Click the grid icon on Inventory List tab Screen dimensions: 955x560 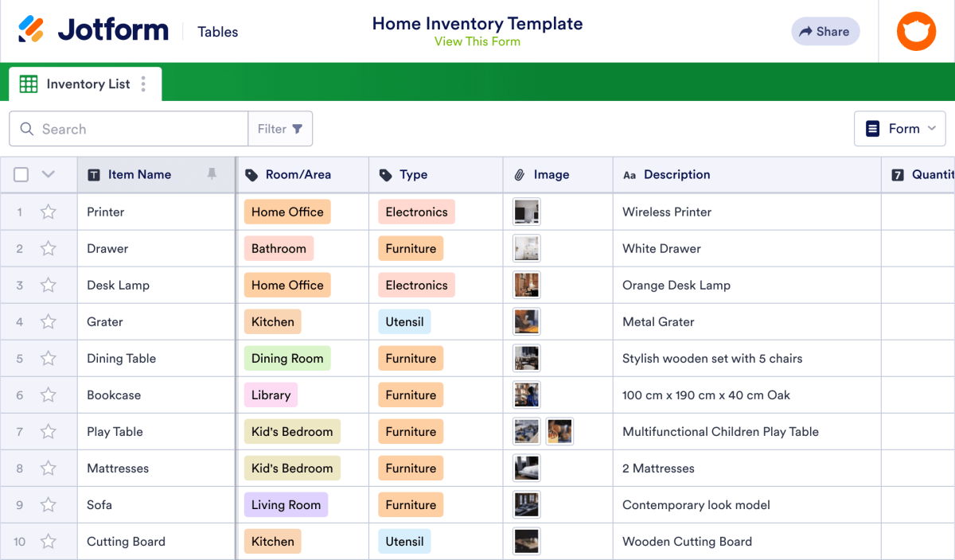coord(29,84)
